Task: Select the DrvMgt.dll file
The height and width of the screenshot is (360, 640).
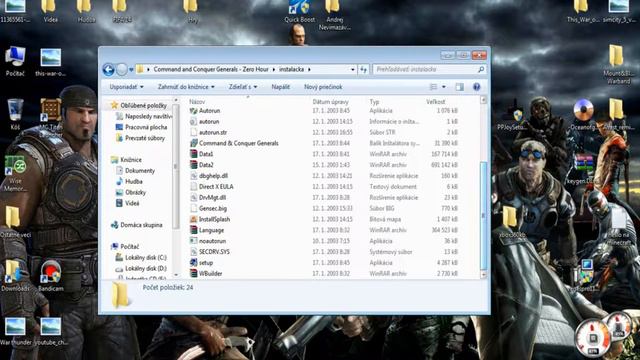Action: pos(212,198)
